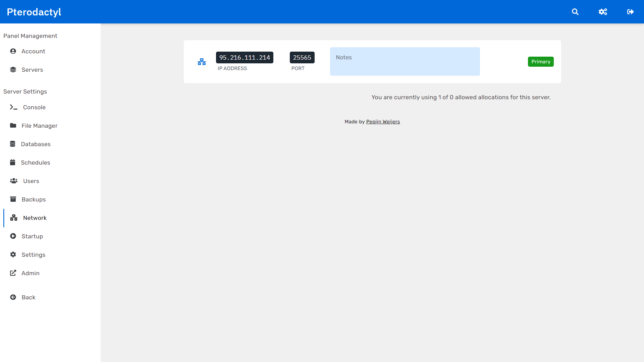The image size is (644, 362).
Task: Follow the Pepijn Weijers link
Action: [x=383, y=122]
